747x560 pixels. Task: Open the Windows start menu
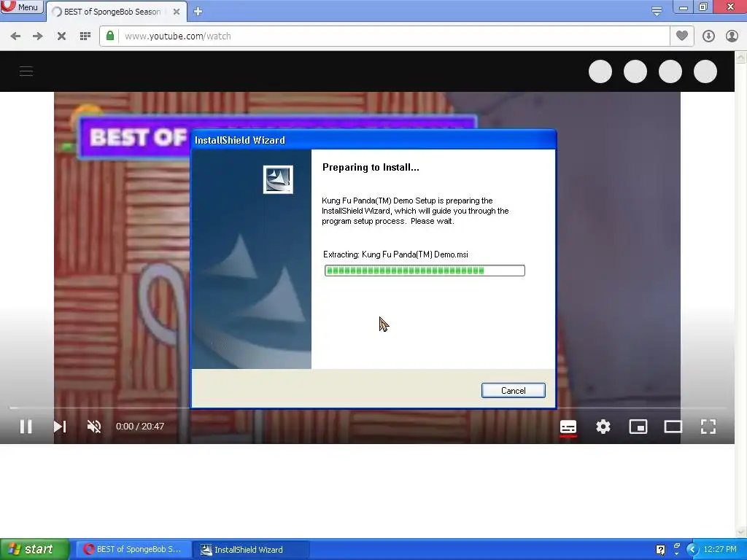coord(34,549)
